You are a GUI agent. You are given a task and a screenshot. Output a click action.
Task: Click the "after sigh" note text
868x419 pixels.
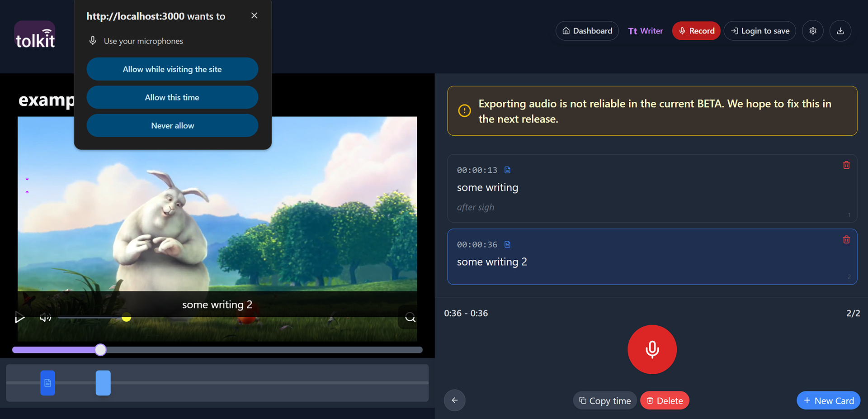pyautogui.click(x=475, y=207)
